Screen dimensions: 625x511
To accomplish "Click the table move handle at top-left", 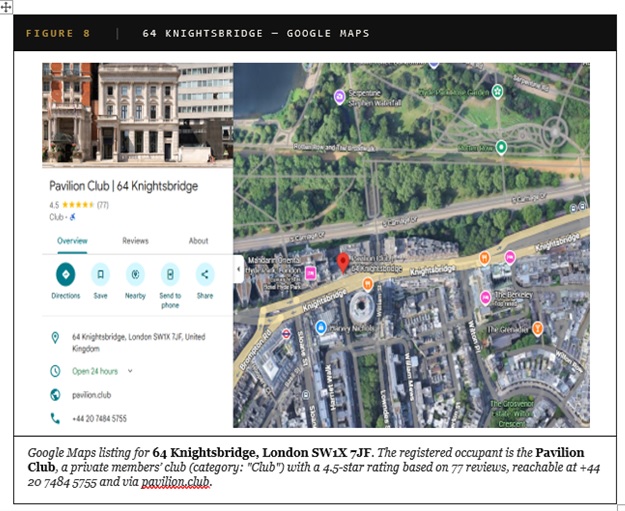I will pyautogui.click(x=8, y=6).
